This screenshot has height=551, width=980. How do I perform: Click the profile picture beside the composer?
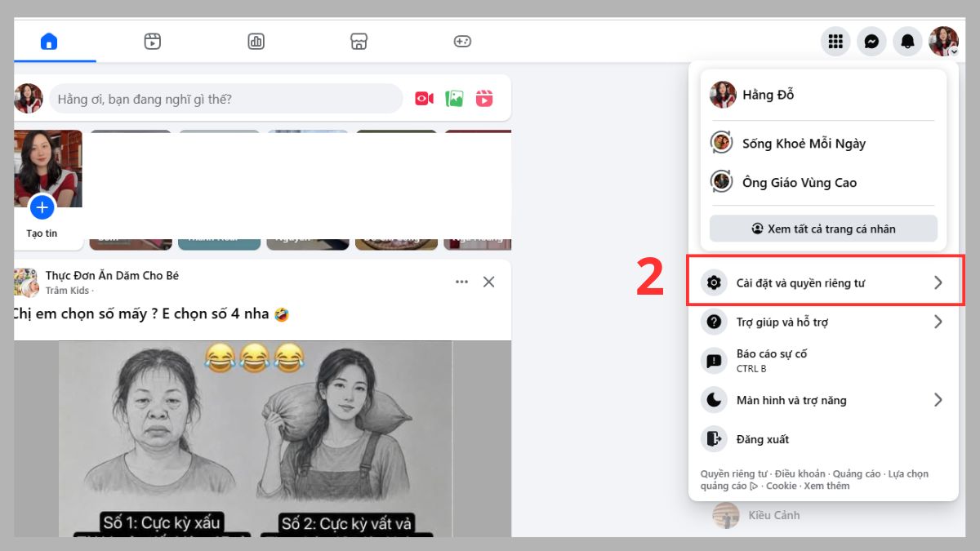point(29,99)
